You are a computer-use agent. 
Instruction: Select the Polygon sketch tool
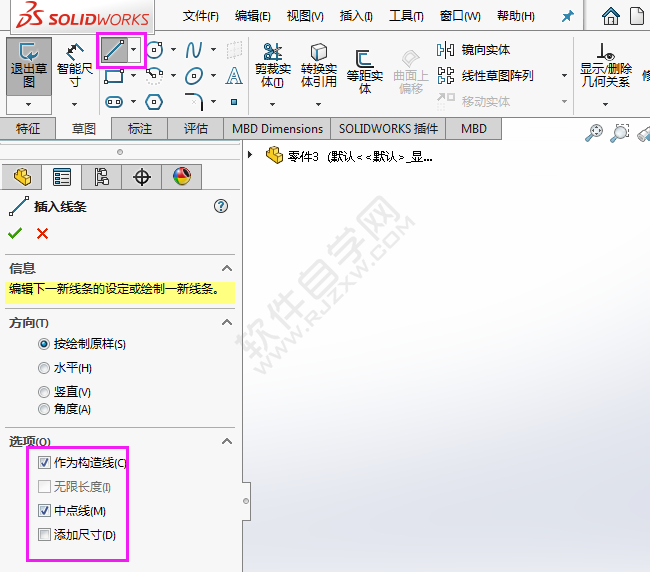click(x=154, y=102)
